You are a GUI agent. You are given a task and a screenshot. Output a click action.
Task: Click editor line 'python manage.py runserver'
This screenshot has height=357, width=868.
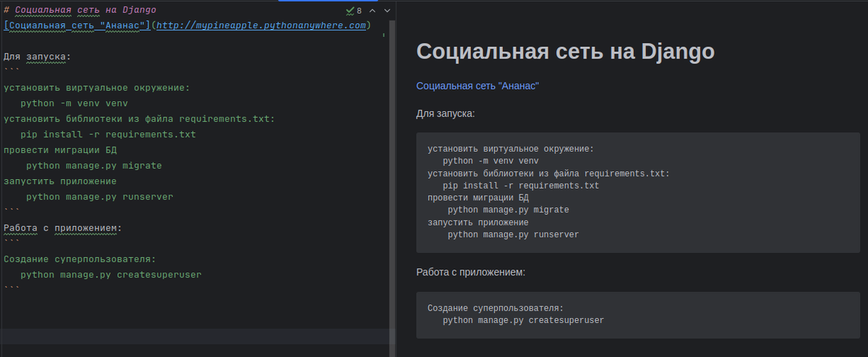100,197
